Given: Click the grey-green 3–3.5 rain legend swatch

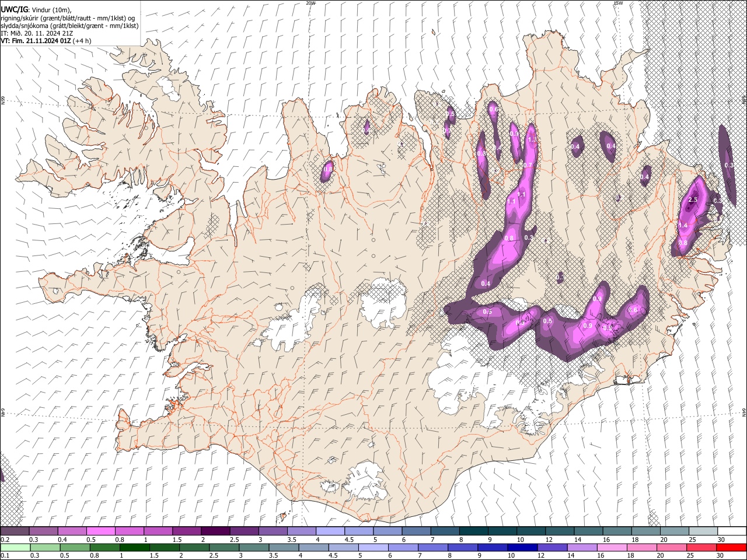Looking at the screenshot, I should pos(254,547).
